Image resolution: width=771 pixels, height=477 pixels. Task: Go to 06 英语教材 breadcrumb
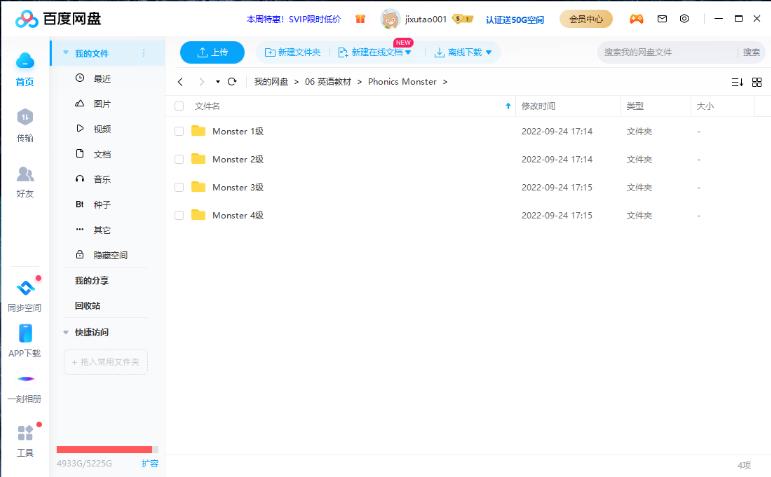328,82
